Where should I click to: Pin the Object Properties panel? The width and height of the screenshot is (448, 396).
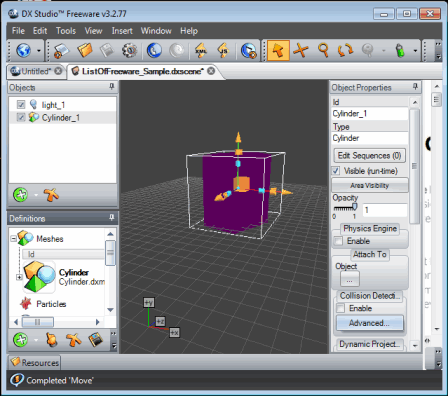[415, 87]
